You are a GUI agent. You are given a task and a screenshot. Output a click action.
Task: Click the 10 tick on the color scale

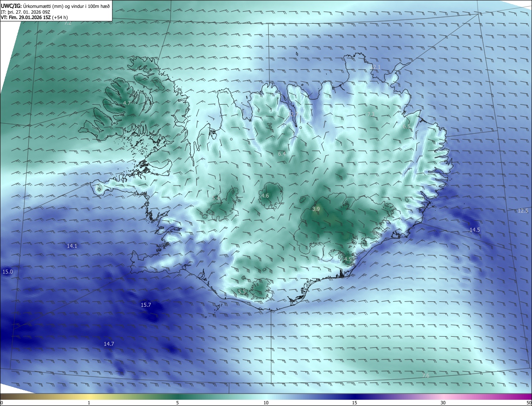pyautogui.click(x=266, y=403)
